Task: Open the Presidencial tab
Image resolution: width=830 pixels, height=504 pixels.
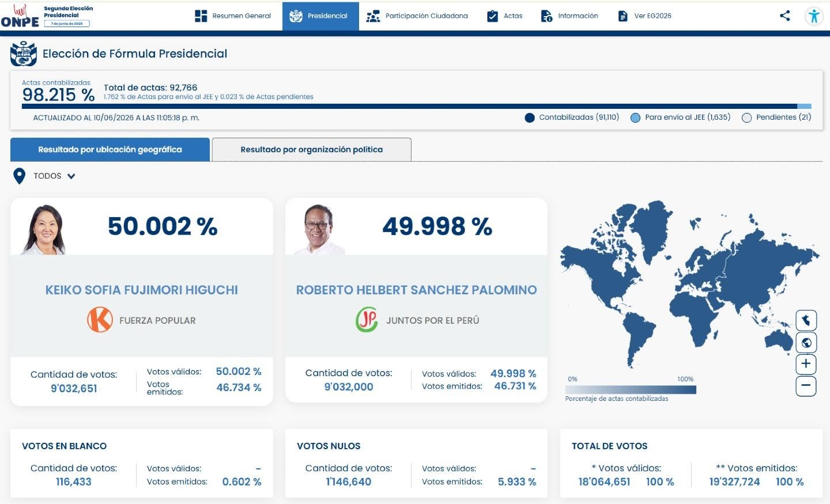Action: tap(320, 16)
